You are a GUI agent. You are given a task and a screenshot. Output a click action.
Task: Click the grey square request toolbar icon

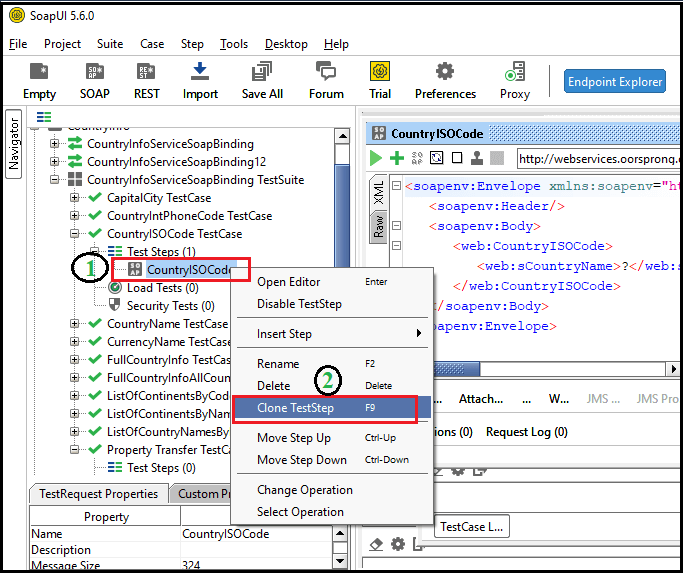coord(497,158)
